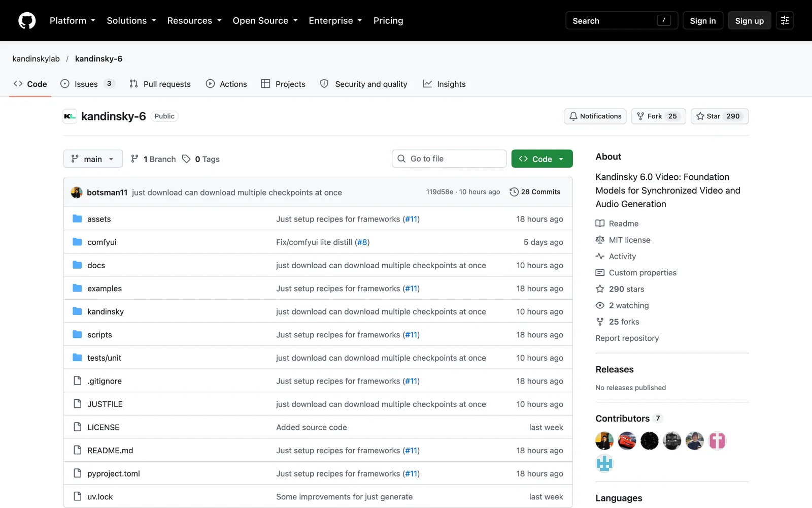Open the Pricing link
The height and width of the screenshot is (508, 812).
pyautogui.click(x=388, y=21)
